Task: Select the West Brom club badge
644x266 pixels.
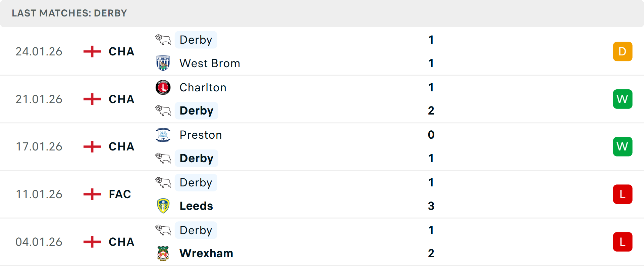Action: 162,63
